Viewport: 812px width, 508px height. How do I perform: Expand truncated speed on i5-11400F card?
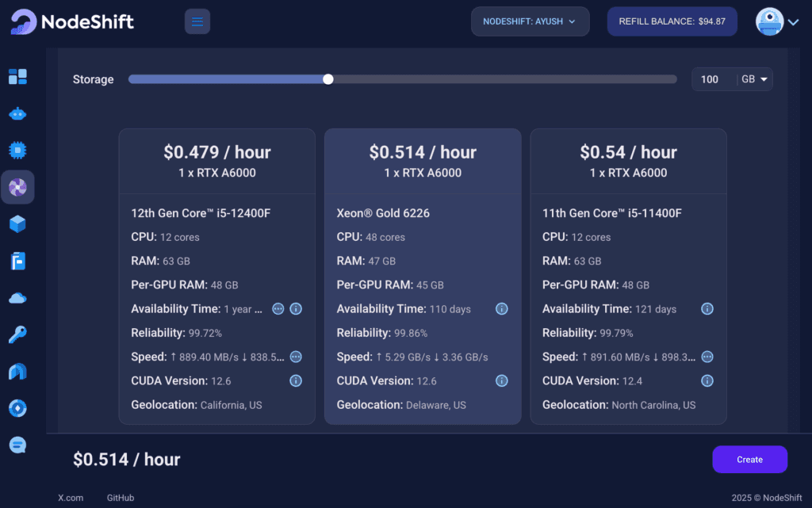(x=707, y=357)
